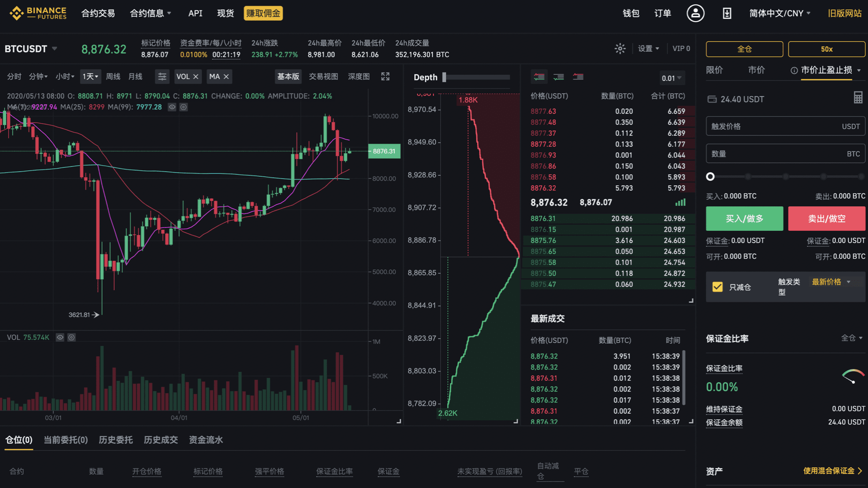Open the 最新价格 trigger type dropdown

pyautogui.click(x=831, y=282)
